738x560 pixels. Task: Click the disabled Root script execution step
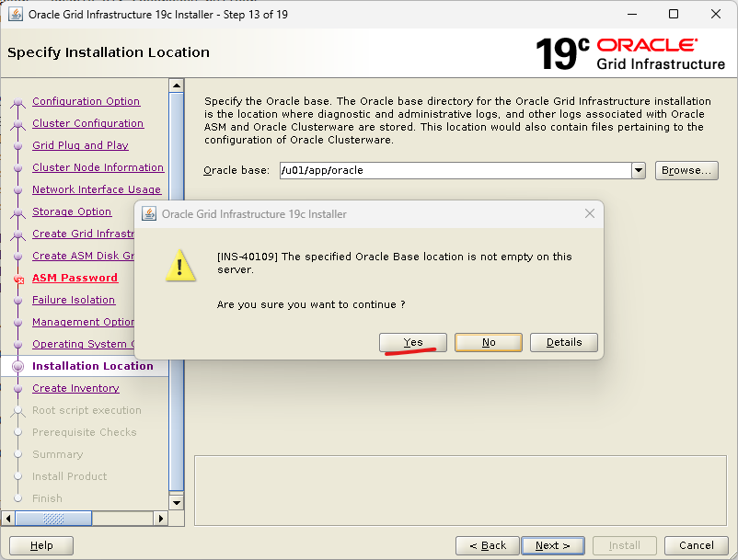tap(86, 410)
